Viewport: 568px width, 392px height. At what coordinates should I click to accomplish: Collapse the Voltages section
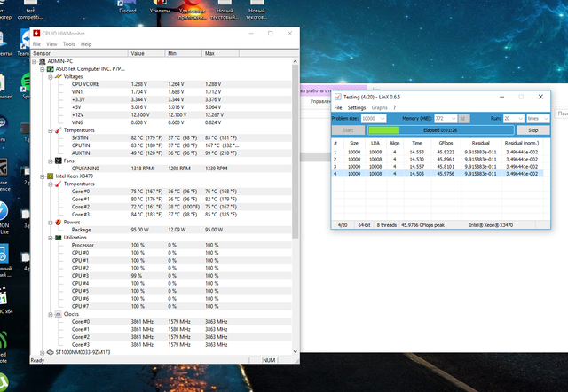click(x=51, y=77)
